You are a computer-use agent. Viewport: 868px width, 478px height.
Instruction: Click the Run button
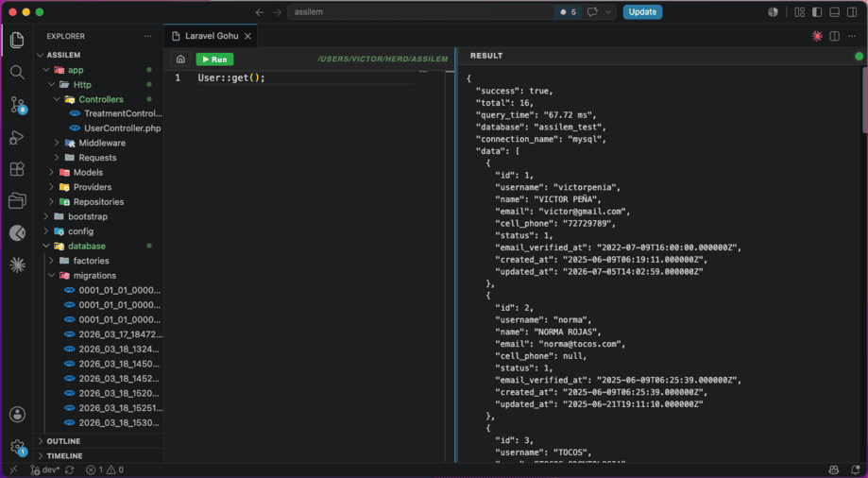pyautogui.click(x=214, y=60)
